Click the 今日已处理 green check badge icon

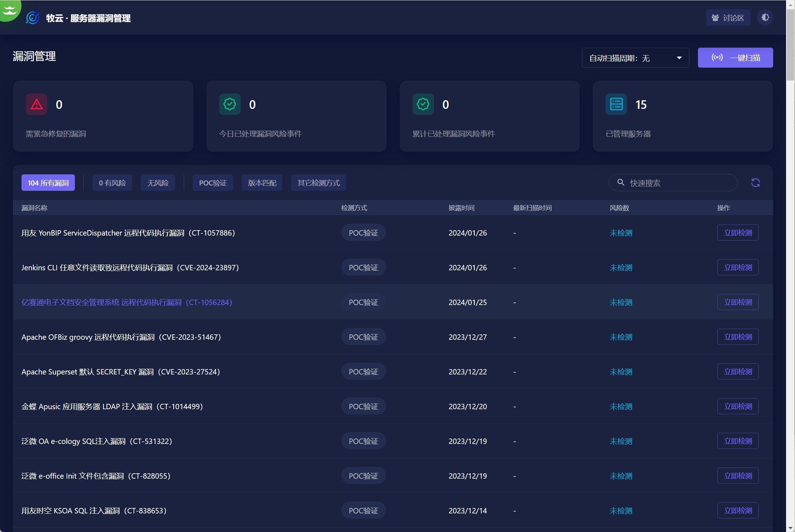click(230, 104)
